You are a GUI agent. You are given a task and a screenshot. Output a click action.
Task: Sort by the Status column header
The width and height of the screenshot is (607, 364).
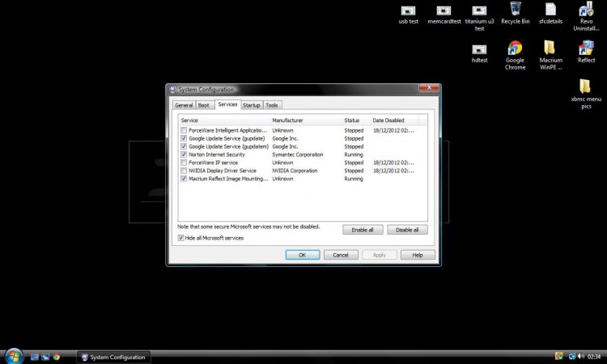[x=356, y=121]
